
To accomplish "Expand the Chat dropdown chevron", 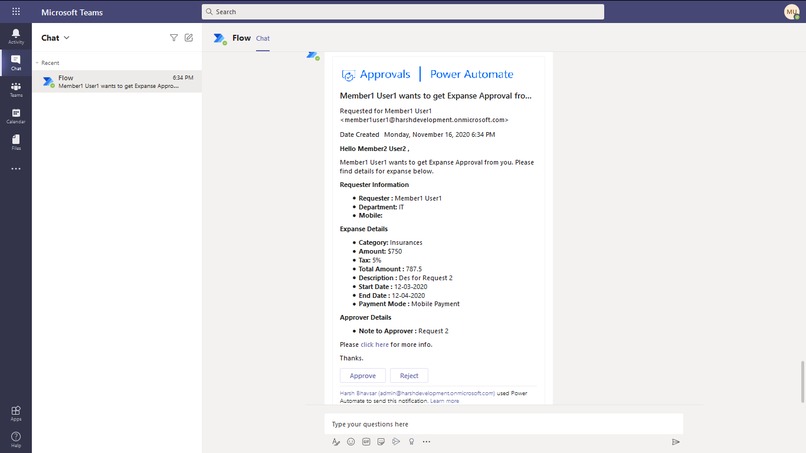I will click(67, 38).
